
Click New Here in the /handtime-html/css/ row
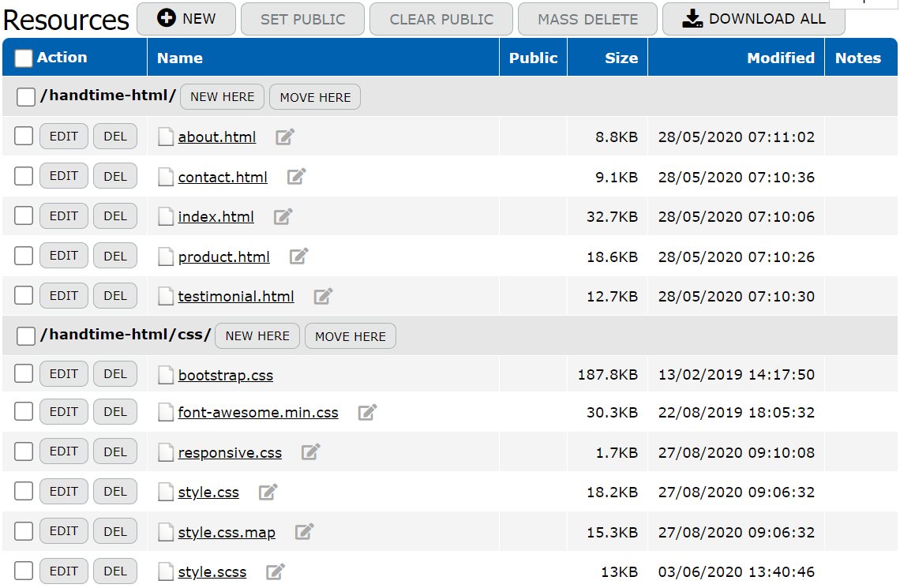pyautogui.click(x=257, y=336)
